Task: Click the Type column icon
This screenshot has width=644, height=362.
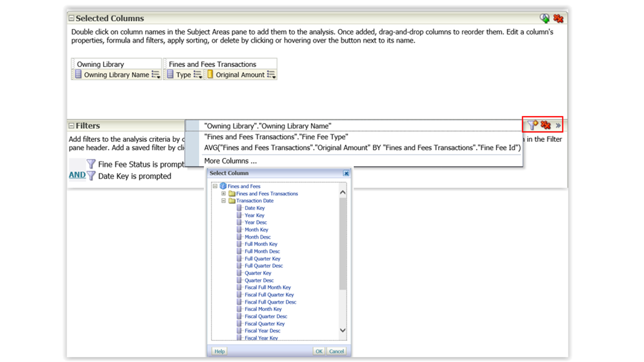Action: click(170, 74)
